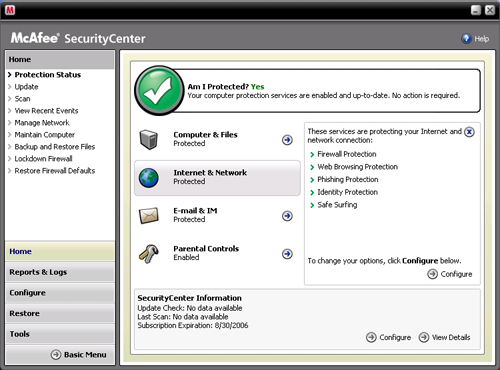Click the E-mail & IM envelope icon

(148, 216)
